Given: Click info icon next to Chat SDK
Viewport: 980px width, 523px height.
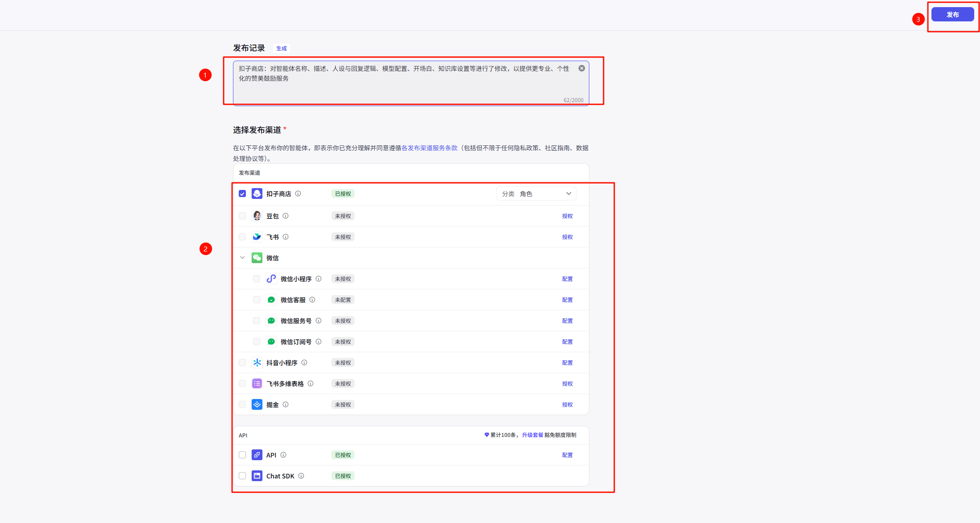Looking at the screenshot, I should click(301, 476).
